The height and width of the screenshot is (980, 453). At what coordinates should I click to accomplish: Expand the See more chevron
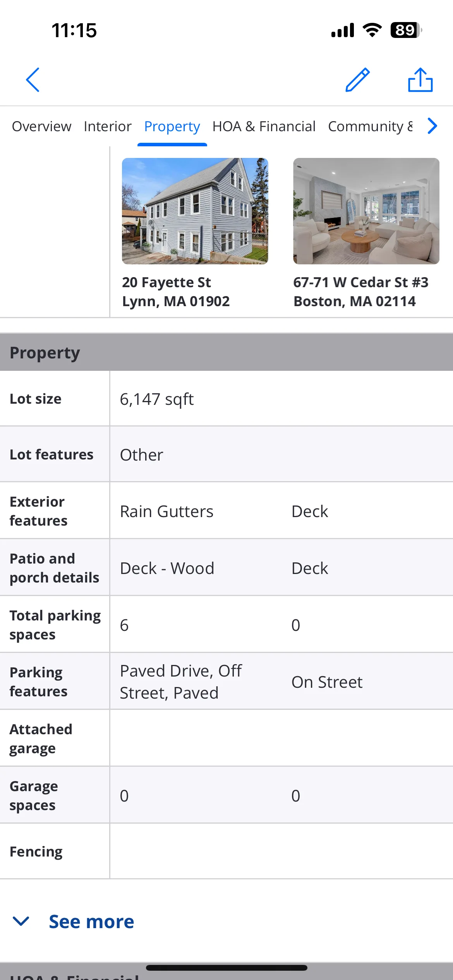pyautogui.click(x=21, y=921)
